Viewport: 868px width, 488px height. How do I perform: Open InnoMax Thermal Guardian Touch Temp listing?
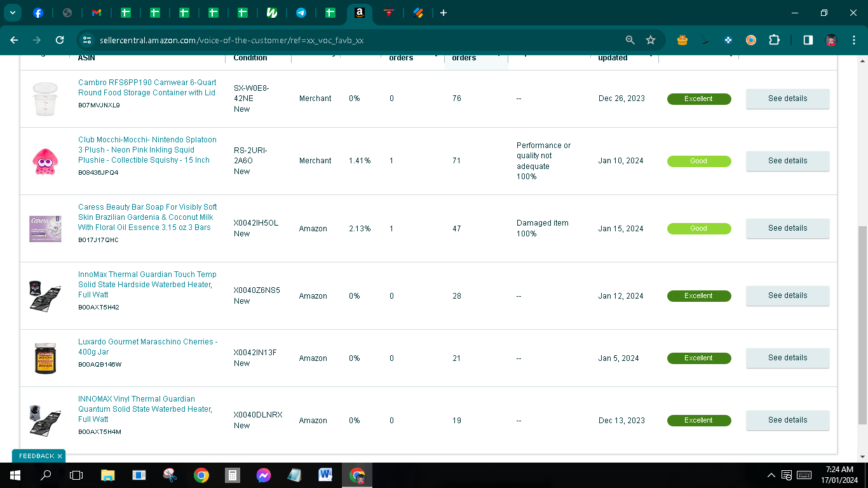click(147, 285)
